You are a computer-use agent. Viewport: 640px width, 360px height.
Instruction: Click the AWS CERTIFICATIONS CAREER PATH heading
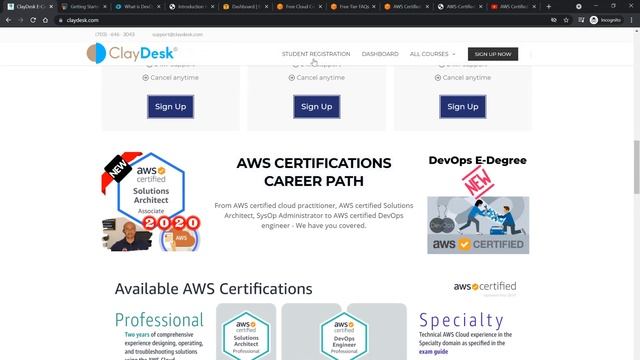[x=314, y=172]
